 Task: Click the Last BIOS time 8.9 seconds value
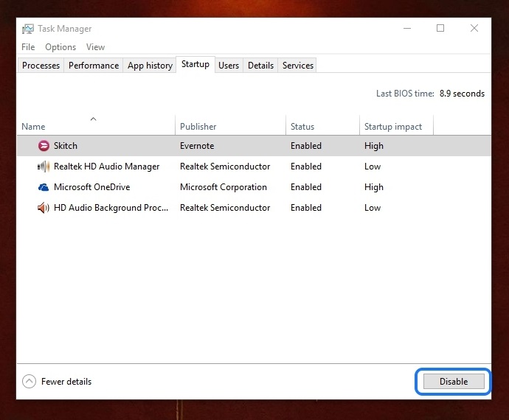tap(462, 94)
